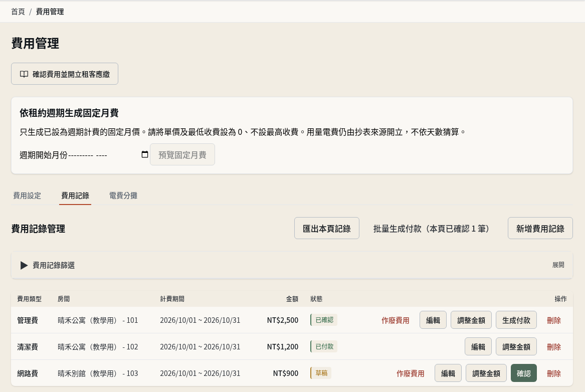Void the 網路費 record via 作廢費用
Screen dimensions: 585x392
(x=411, y=373)
